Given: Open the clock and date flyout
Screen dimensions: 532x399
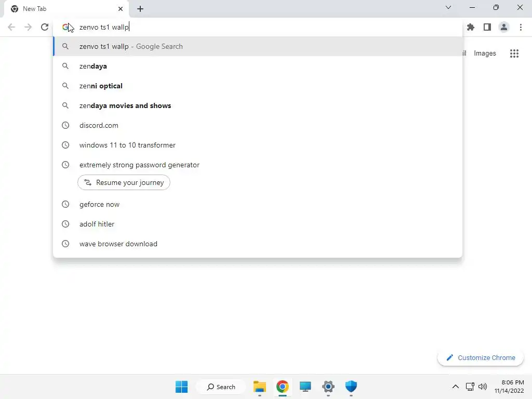Looking at the screenshot, I should [x=509, y=387].
